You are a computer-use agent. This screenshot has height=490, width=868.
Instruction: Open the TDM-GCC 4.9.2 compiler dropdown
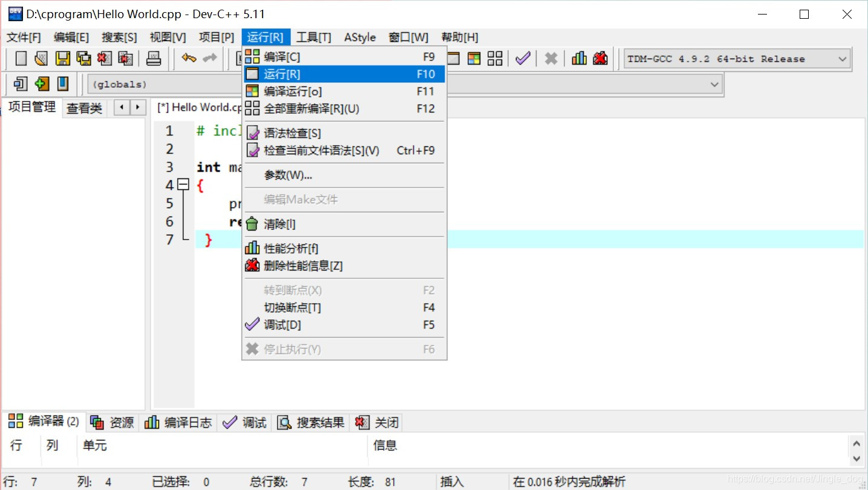click(x=737, y=59)
